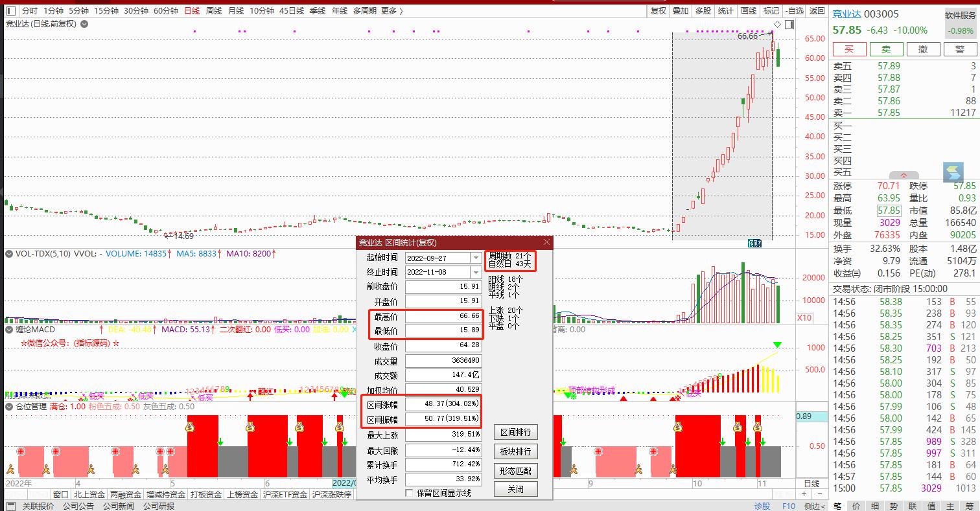
Task: Open the 窗口 tab at the bottom
Action: [x=61, y=495]
